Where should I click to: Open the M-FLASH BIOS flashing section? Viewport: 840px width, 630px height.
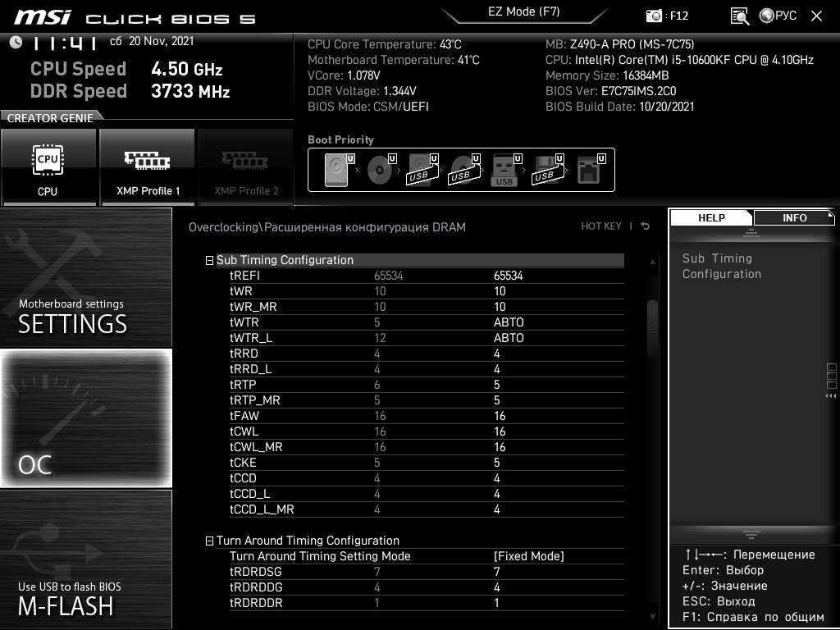85,559
